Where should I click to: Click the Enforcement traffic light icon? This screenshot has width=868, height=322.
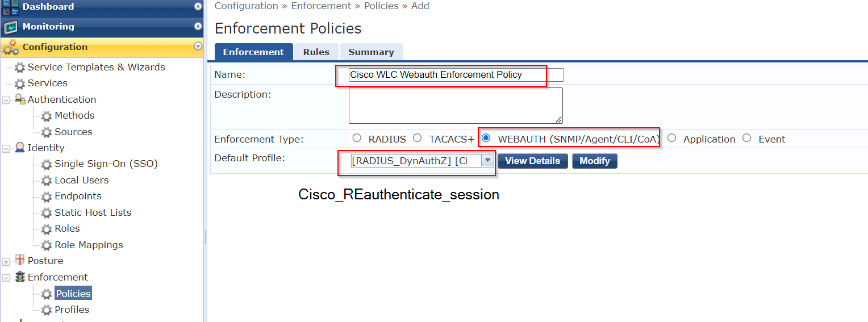tap(20, 277)
